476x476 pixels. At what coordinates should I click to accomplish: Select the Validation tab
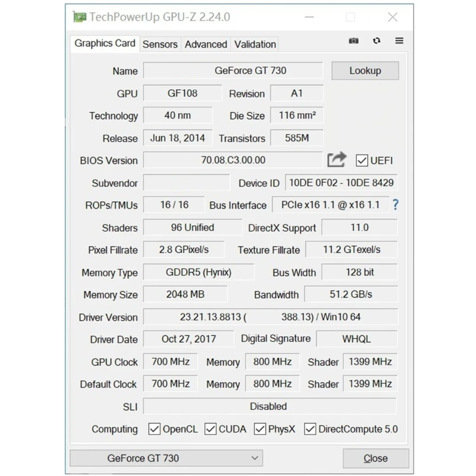point(255,44)
